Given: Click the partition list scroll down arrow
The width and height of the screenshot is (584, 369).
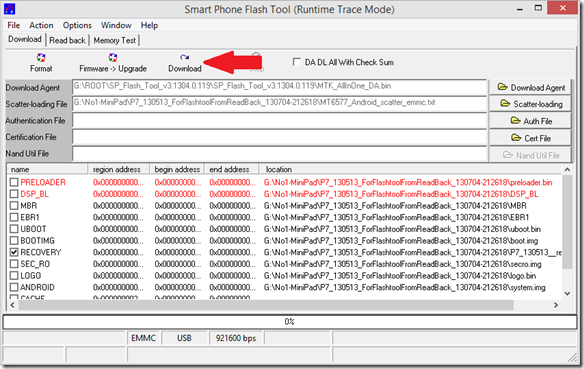Looking at the screenshot, I should (x=567, y=294).
